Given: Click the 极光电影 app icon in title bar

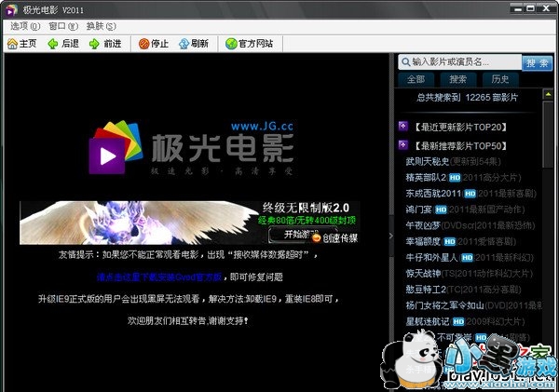Looking at the screenshot, I should tap(11, 10).
